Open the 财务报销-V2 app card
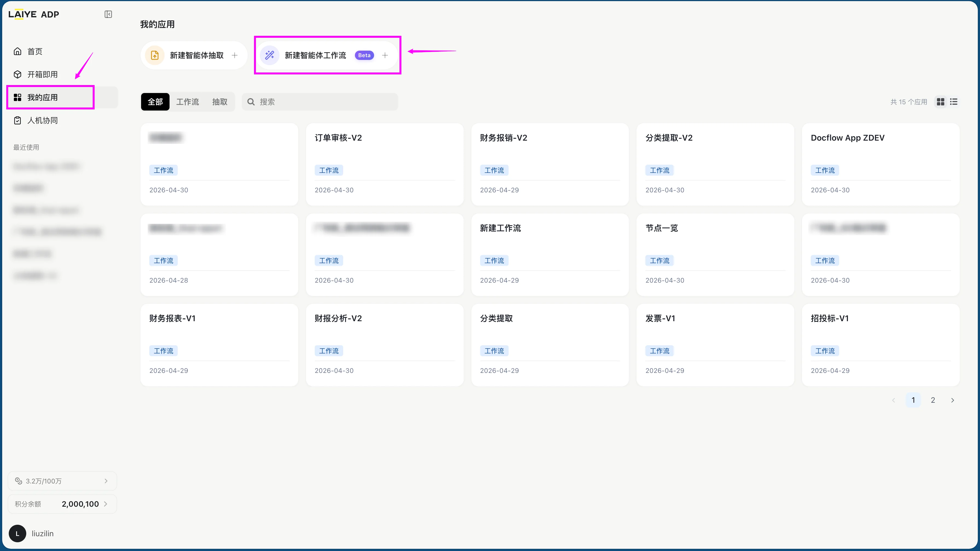 tap(550, 164)
